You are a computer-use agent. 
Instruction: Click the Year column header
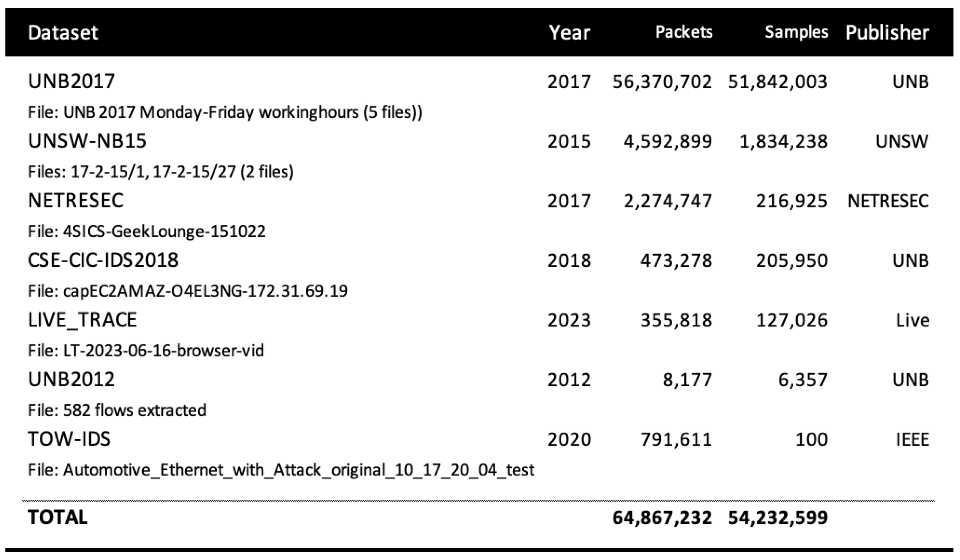(569, 32)
